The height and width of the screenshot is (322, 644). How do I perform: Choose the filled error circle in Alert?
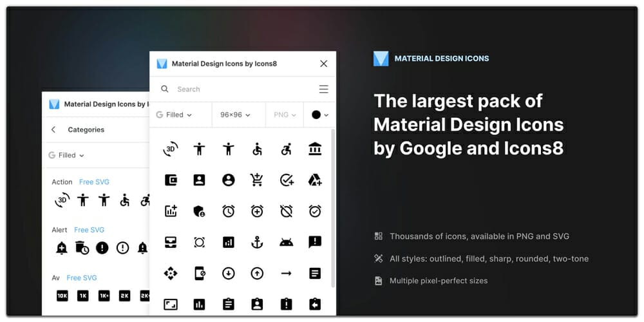[102, 248]
